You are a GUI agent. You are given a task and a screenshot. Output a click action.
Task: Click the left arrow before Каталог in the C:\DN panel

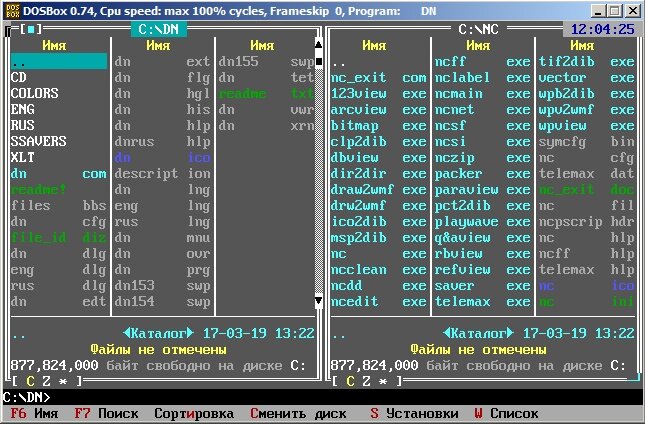click(127, 333)
